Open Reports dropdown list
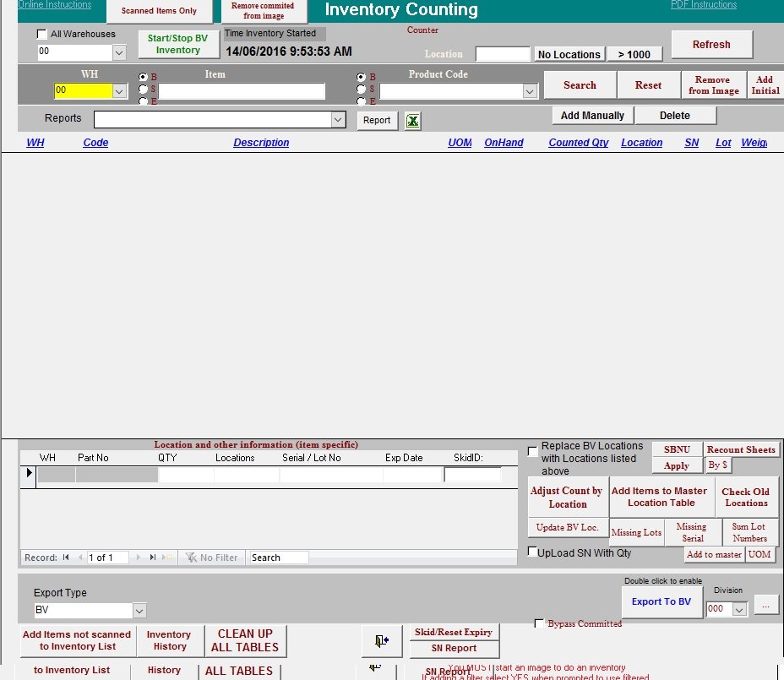The height and width of the screenshot is (680, 784). [x=338, y=119]
